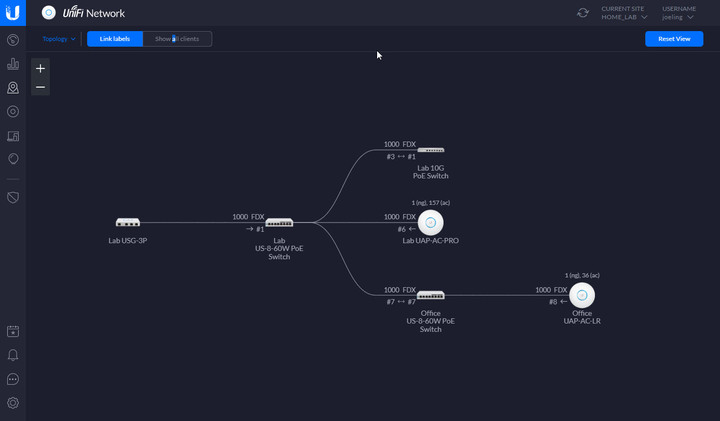Open the Insights lightbulb icon
The image size is (720, 421).
coord(13,159)
